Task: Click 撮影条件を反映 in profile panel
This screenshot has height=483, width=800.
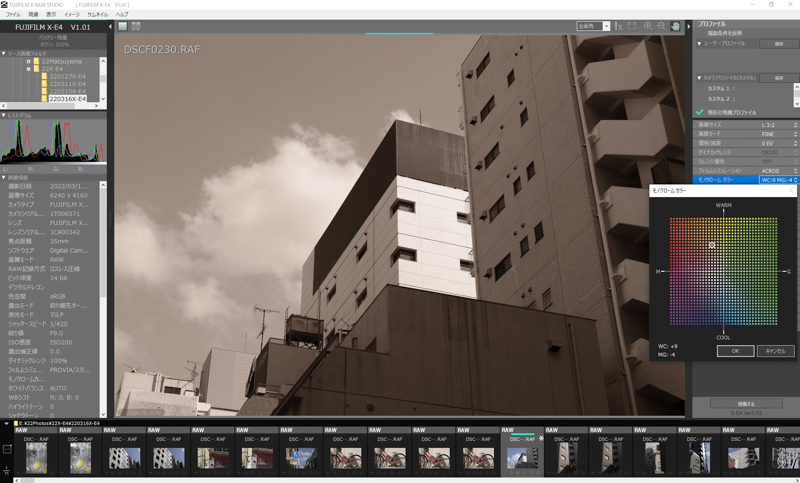Action: pos(724,33)
